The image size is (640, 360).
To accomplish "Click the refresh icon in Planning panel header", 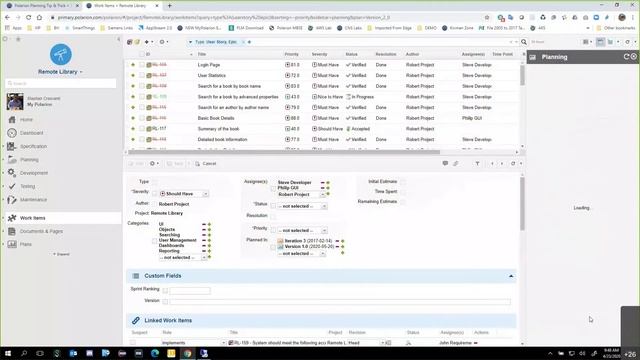I will pos(626,57).
